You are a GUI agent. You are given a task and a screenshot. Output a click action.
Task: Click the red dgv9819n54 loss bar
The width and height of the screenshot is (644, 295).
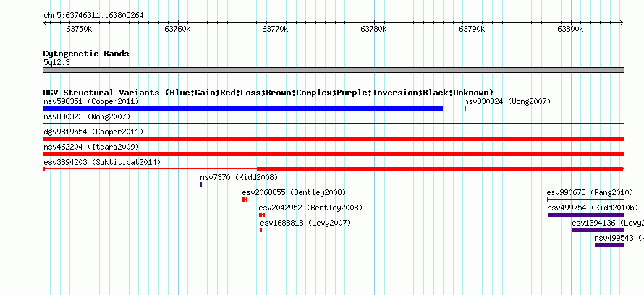coord(334,139)
